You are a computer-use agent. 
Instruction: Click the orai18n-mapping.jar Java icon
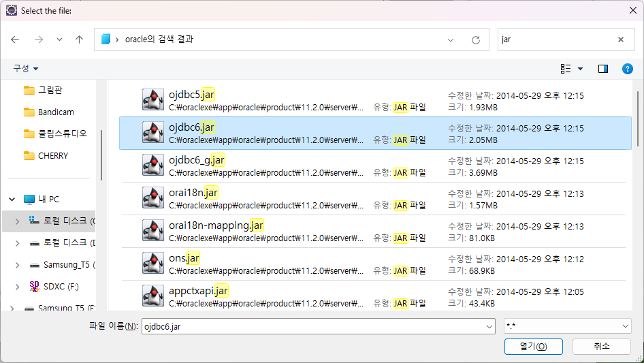[x=152, y=230]
